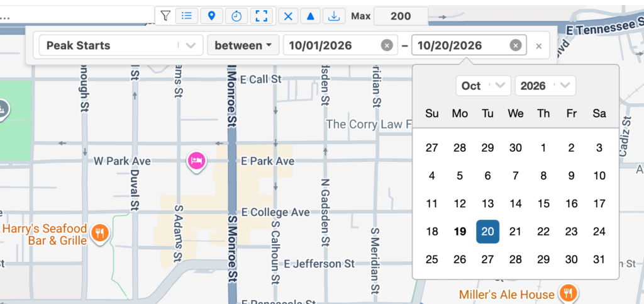644x304 pixels.
Task: Click the start date field 10/01/2026
Action: (x=340, y=45)
